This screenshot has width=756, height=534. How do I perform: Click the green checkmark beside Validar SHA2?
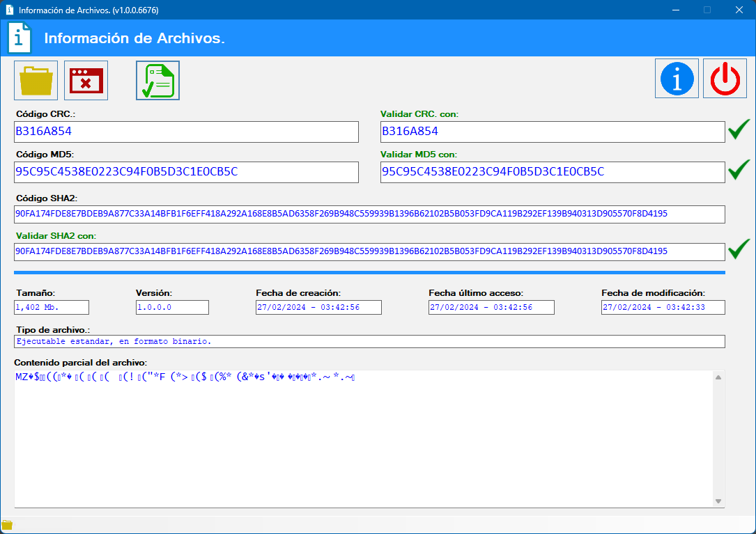[x=739, y=249]
